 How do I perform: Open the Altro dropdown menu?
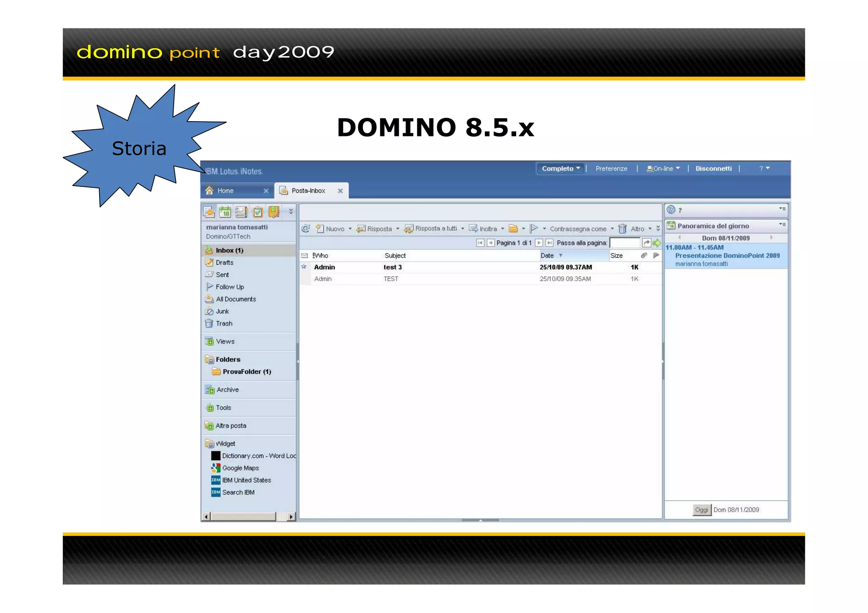coord(641,229)
